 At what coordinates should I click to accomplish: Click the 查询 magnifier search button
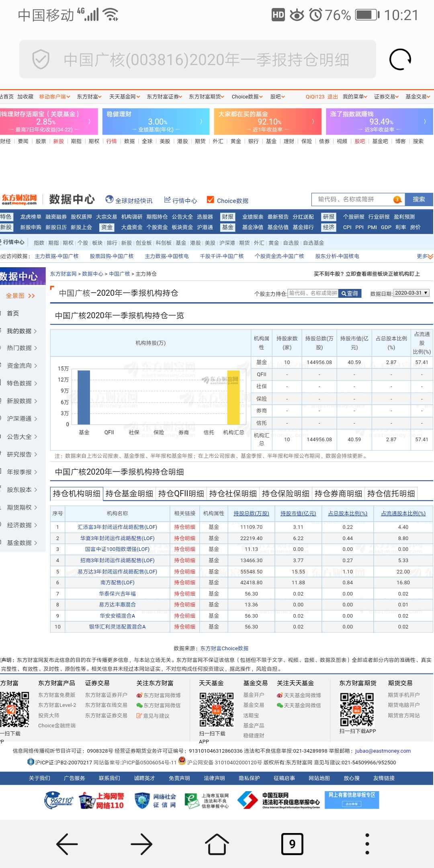tap(350, 293)
